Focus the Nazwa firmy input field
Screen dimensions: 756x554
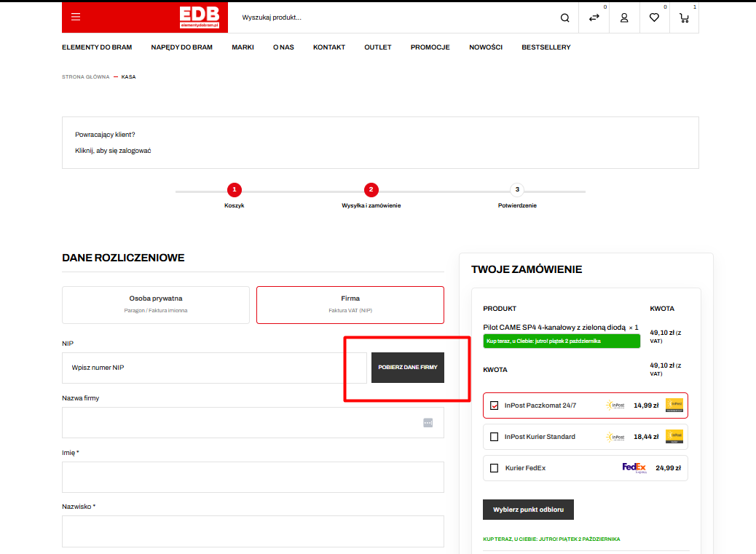(x=253, y=423)
